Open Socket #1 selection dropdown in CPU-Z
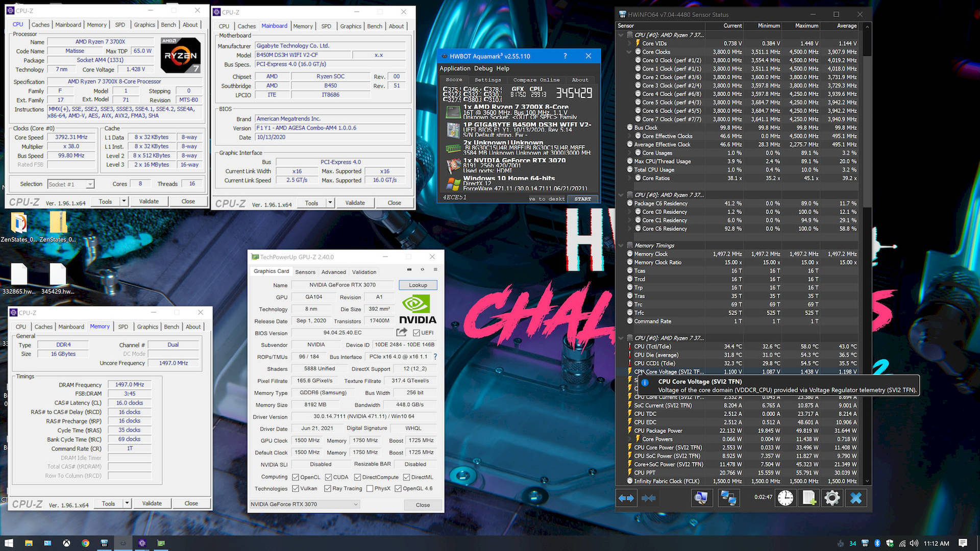The image size is (980, 551). (71, 184)
